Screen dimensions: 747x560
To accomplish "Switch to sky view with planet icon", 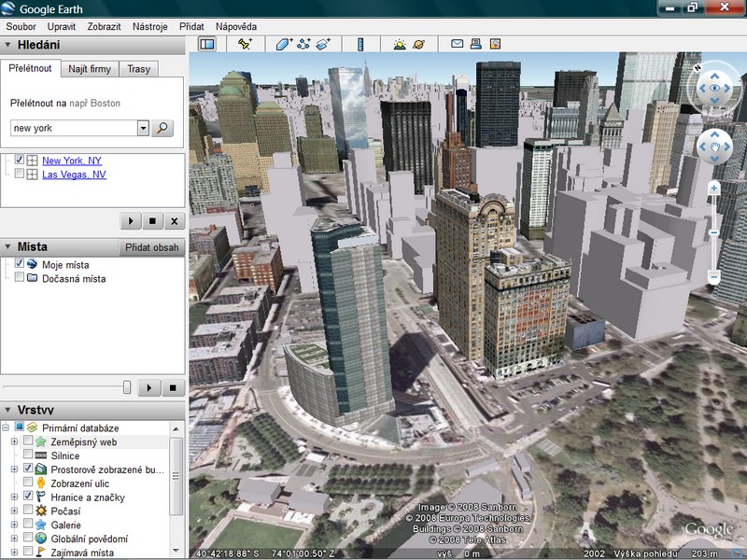I will [418, 44].
